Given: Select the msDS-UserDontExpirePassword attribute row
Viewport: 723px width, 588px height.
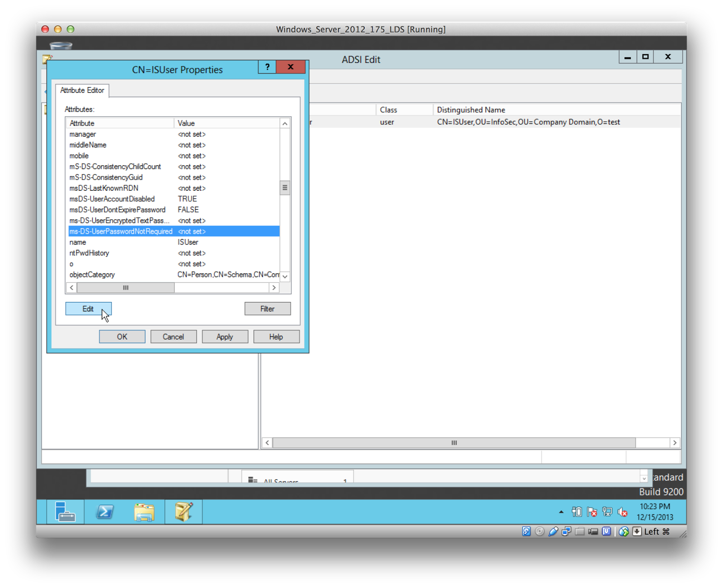Looking at the screenshot, I should click(x=174, y=210).
